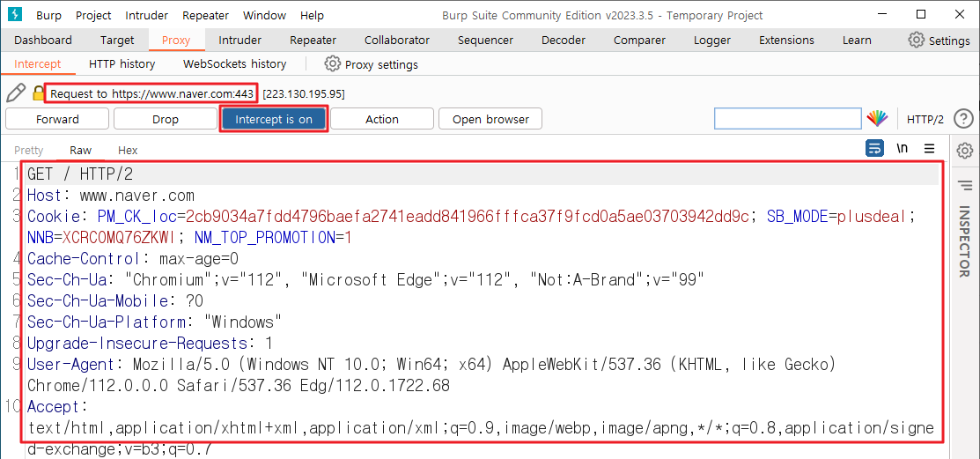Screen dimensions: 980x459
Task: Maximize the Burp Suite window
Action: (921, 14)
